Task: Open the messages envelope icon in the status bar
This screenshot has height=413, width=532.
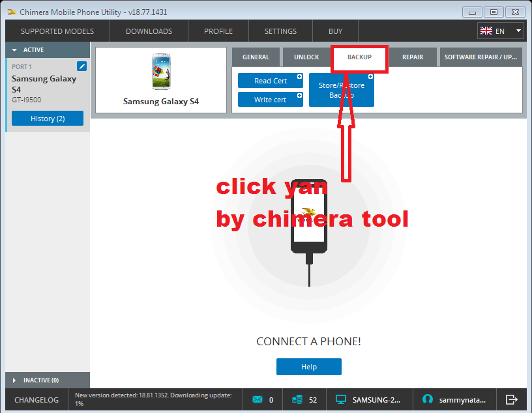Action: point(258,399)
